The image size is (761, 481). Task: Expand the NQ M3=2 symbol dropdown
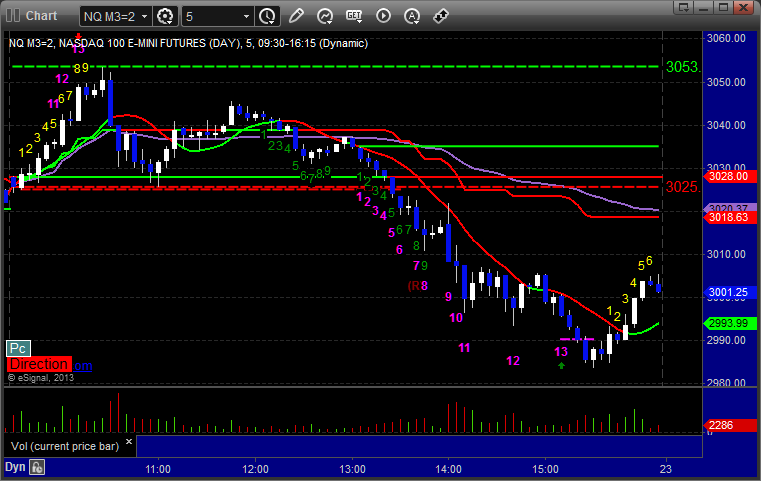click(144, 17)
